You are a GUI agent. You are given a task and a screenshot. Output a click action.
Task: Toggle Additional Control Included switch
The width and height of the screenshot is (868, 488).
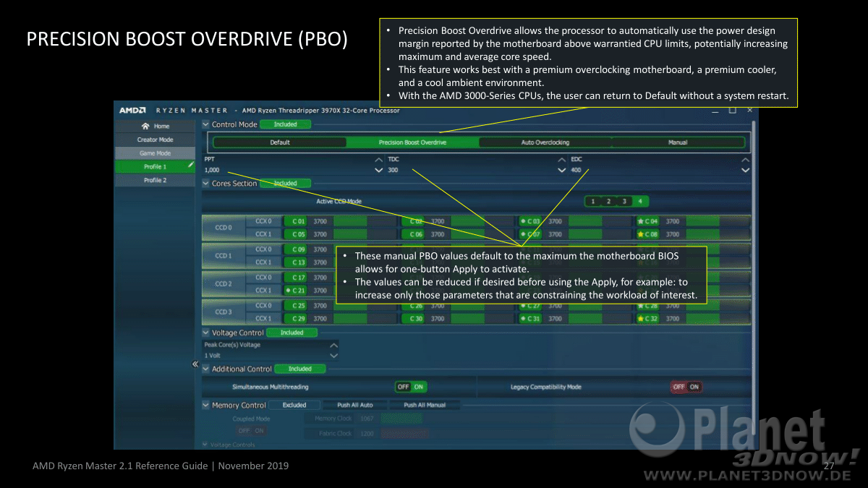point(300,369)
